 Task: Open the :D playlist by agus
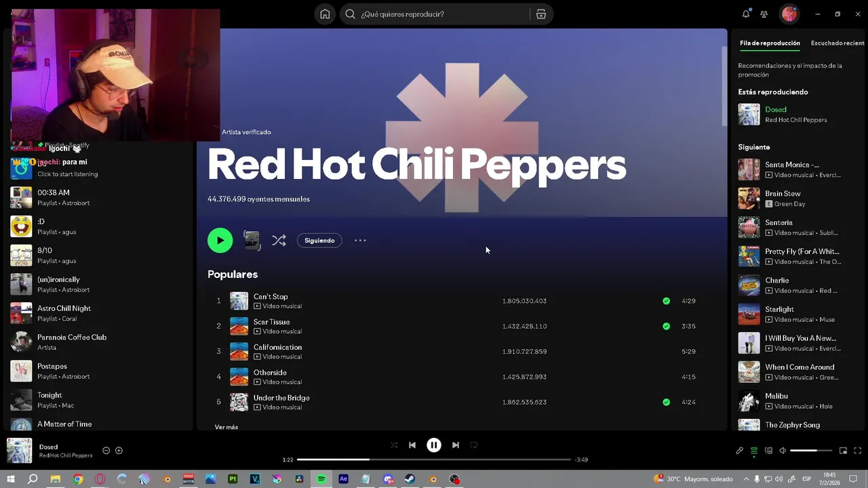(x=98, y=226)
